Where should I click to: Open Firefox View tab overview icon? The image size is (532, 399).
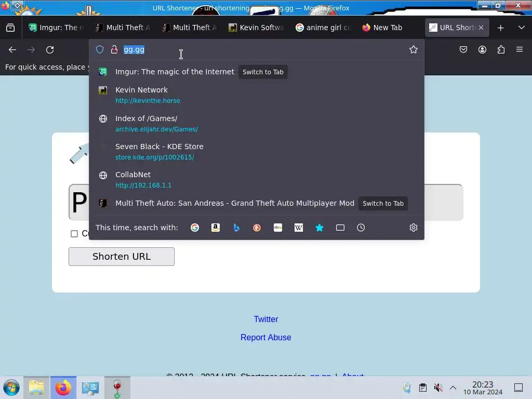10,28
